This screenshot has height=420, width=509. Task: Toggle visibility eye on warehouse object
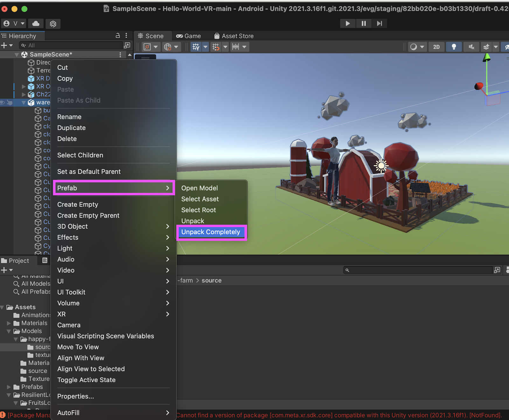[3, 102]
